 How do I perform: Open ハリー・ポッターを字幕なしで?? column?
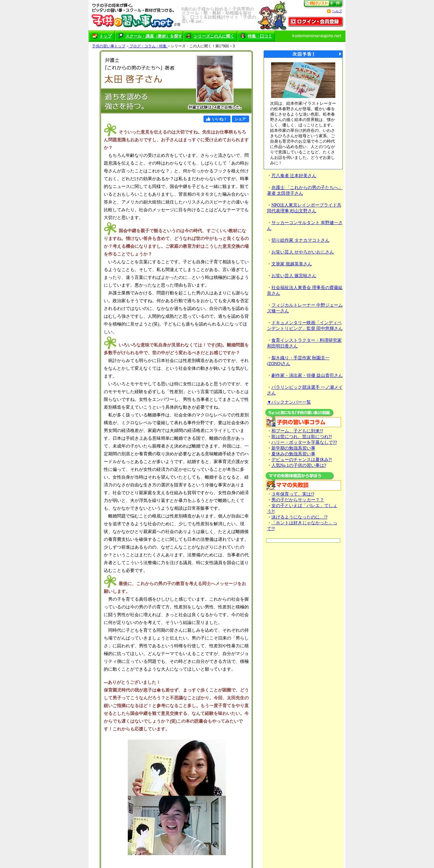point(304,442)
